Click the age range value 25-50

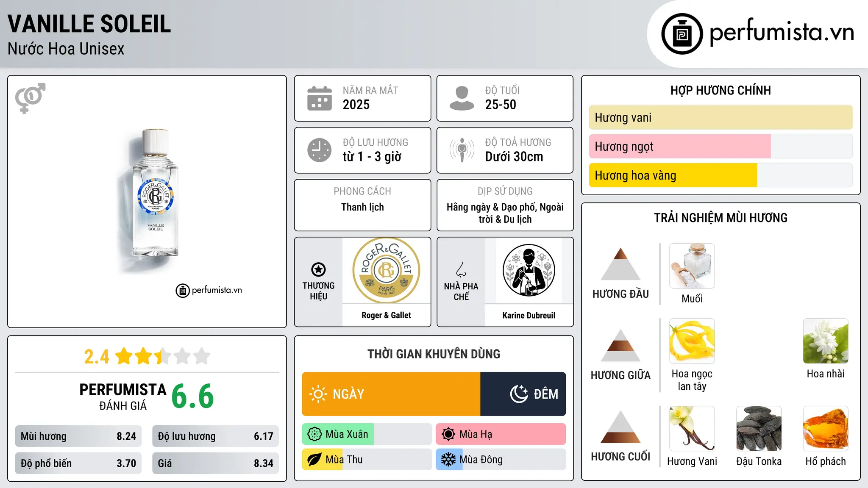[501, 105]
